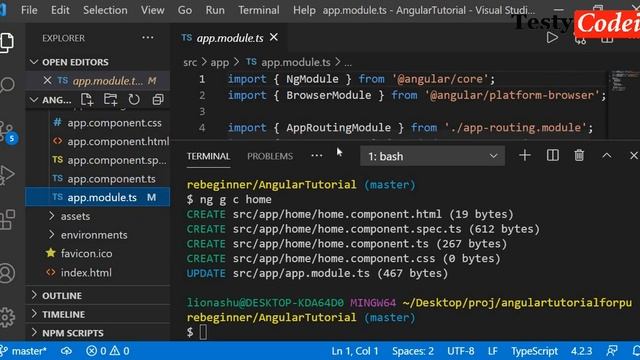Viewport: 640px width, 360px height.
Task: Add a new terminal with plus icon
Action: click(x=525, y=156)
